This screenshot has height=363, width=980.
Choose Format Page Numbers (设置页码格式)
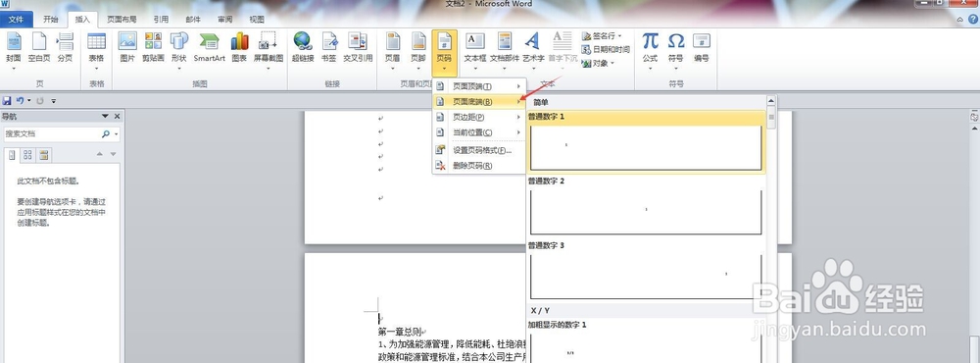[479, 150]
